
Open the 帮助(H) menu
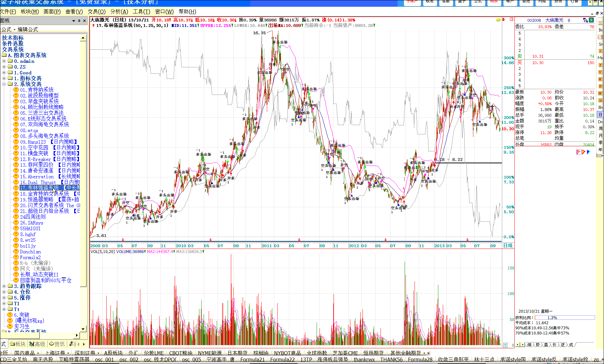pyautogui.click(x=187, y=12)
